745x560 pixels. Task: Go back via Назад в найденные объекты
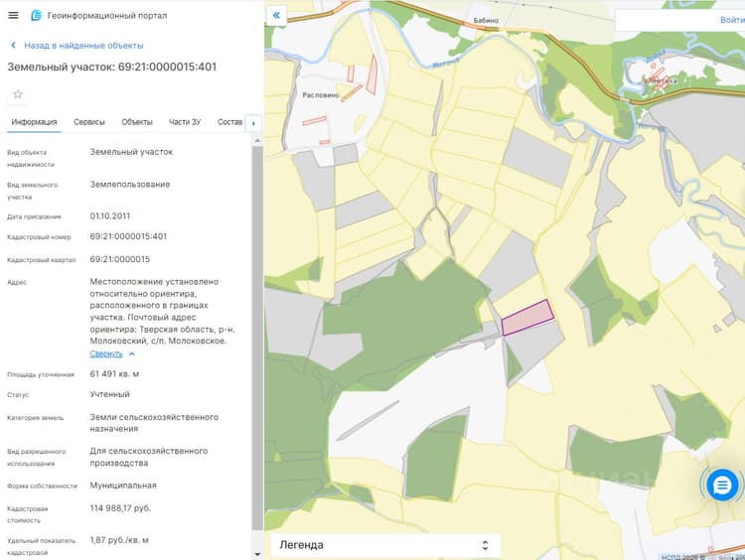coord(76,46)
